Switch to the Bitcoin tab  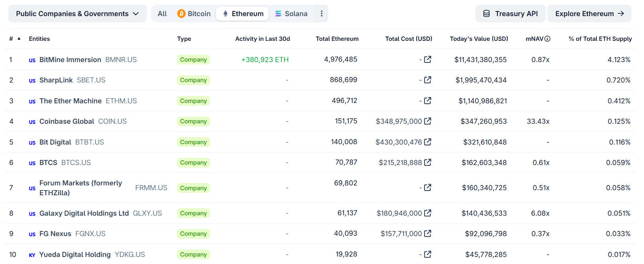click(x=194, y=14)
